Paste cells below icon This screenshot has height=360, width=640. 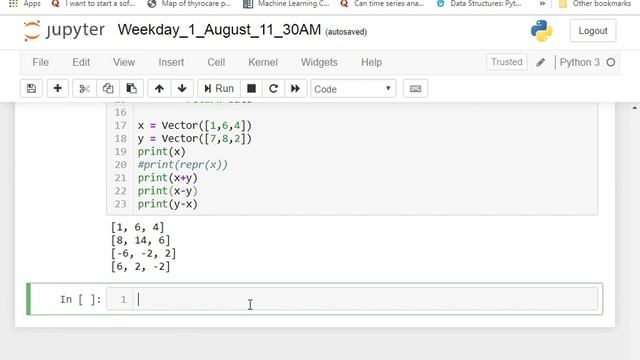click(131, 89)
